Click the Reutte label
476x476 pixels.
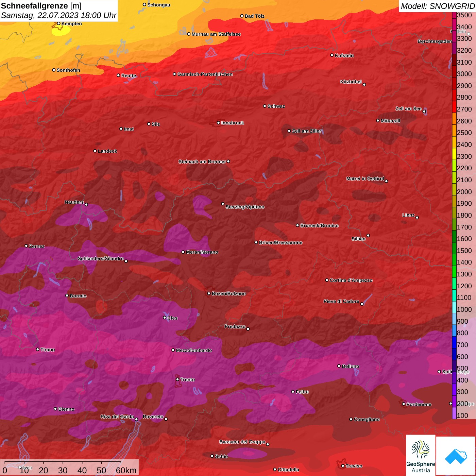click(129, 75)
